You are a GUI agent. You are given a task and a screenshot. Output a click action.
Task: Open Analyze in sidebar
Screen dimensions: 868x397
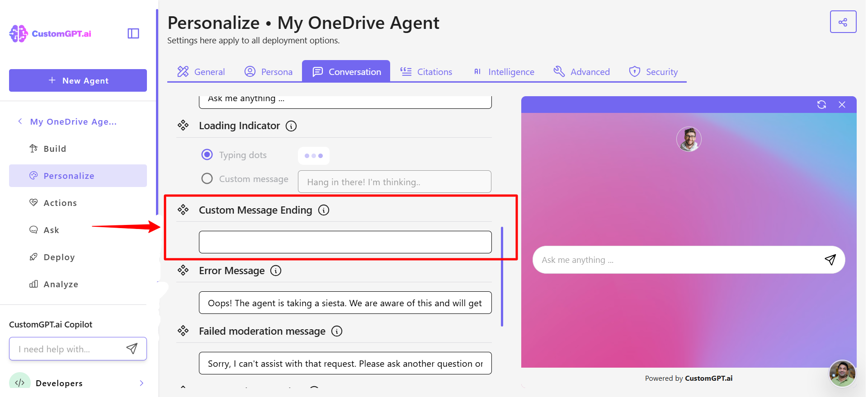[x=78, y=284]
